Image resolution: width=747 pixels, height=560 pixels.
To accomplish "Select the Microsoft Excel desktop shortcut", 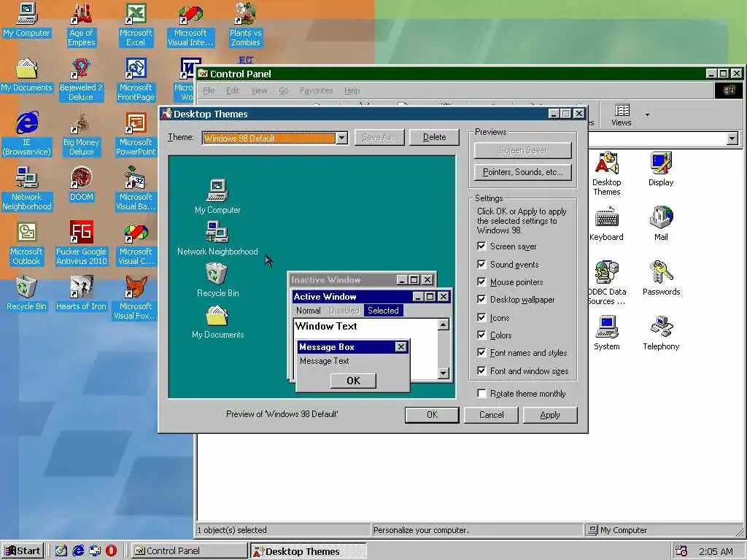I will click(136, 25).
